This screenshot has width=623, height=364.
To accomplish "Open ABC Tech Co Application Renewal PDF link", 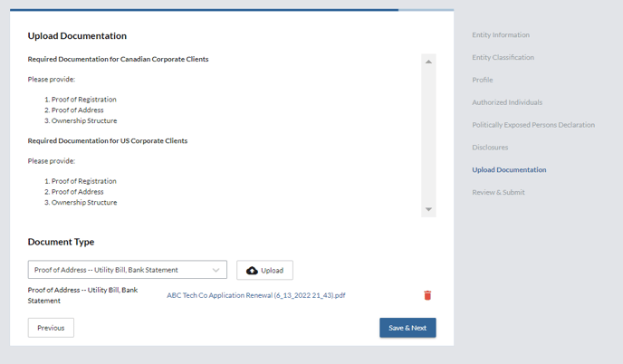I will pos(255,295).
